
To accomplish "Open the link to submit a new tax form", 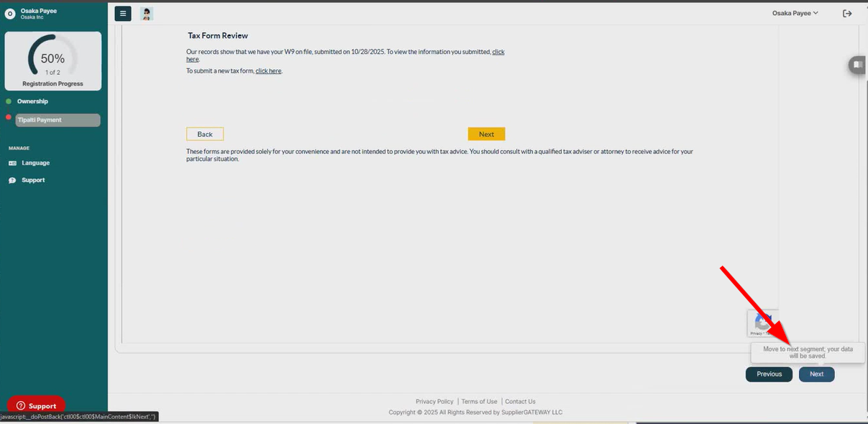I will click(x=268, y=71).
